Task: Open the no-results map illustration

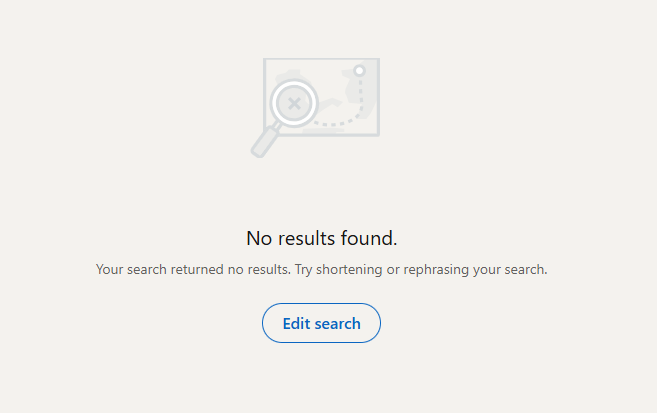Action: (315, 108)
